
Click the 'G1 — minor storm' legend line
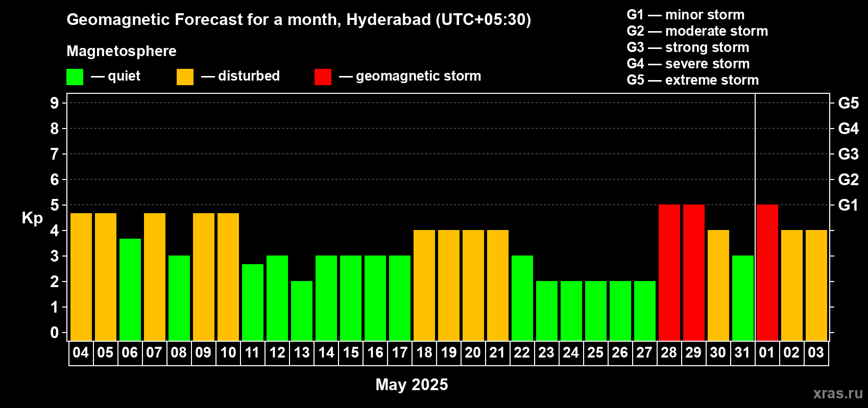(686, 15)
